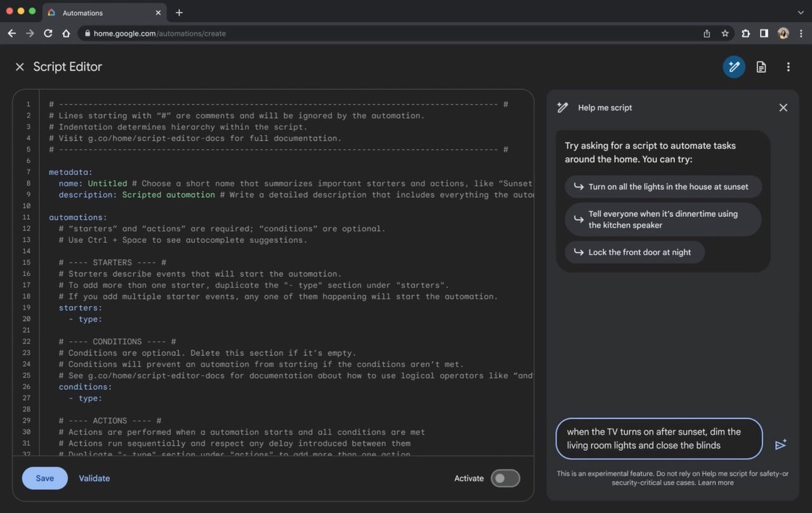Image resolution: width=812 pixels, height=513 pixels.
Task: Open a new browser tab
Action: tap(179, 13)
